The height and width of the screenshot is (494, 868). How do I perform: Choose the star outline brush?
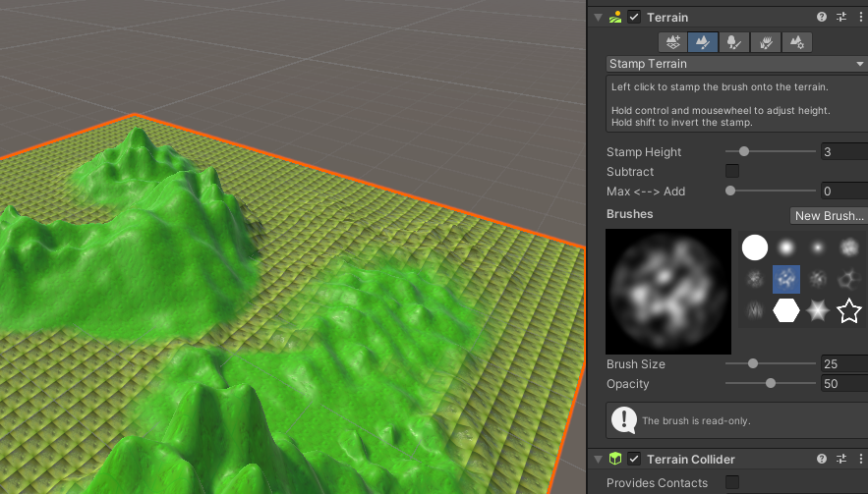(849, 310)
